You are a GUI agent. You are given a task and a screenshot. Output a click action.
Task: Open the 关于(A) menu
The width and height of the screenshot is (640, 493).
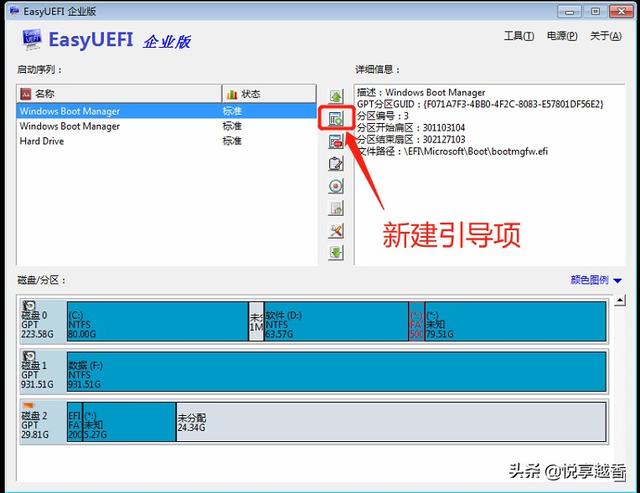(606, 36)
